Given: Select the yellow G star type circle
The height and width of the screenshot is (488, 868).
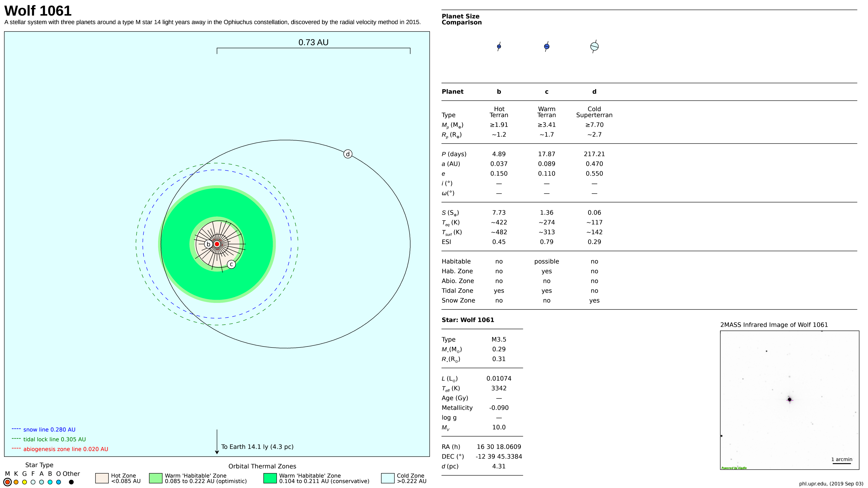Looking at the screenshot, I should 24,482.
